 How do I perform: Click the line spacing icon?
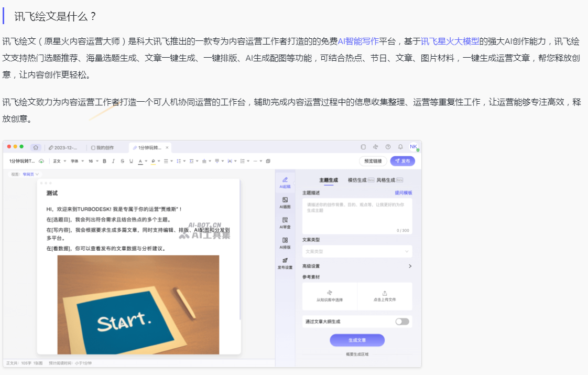pyautogui.click(x=179, y=161)
